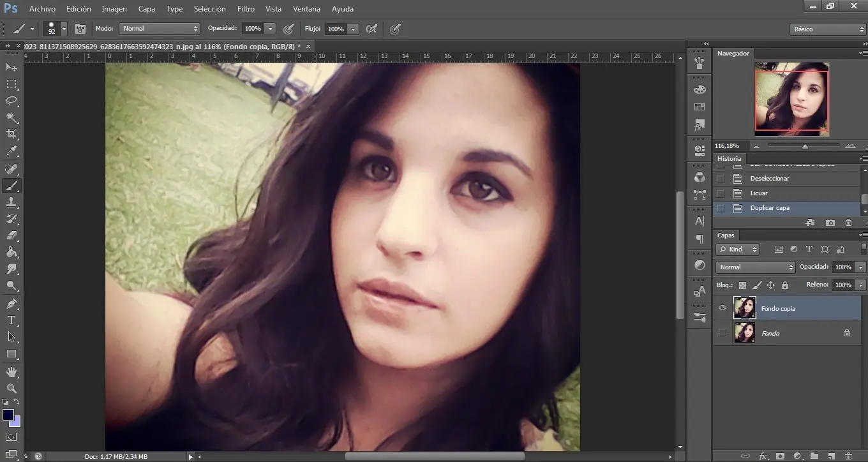The image size is (868, 462).
Task: Click the add layer style fx icon
Action: [763, 456]
